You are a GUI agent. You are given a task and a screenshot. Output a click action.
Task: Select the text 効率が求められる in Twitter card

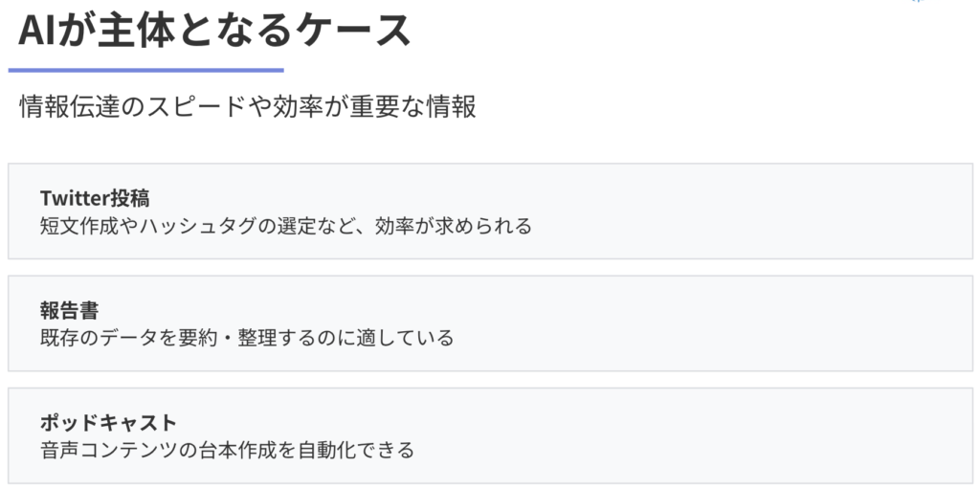pyautogui.click(x=453, y=226)
